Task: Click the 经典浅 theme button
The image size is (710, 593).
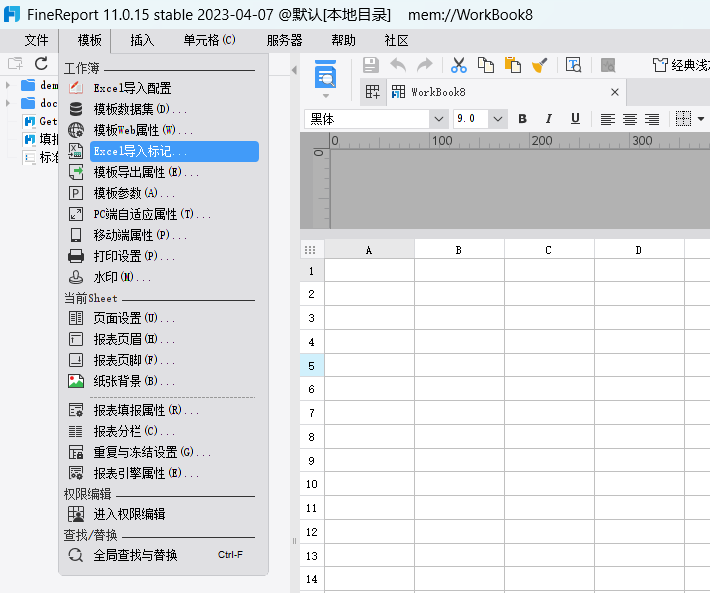Action: point(681,65)
